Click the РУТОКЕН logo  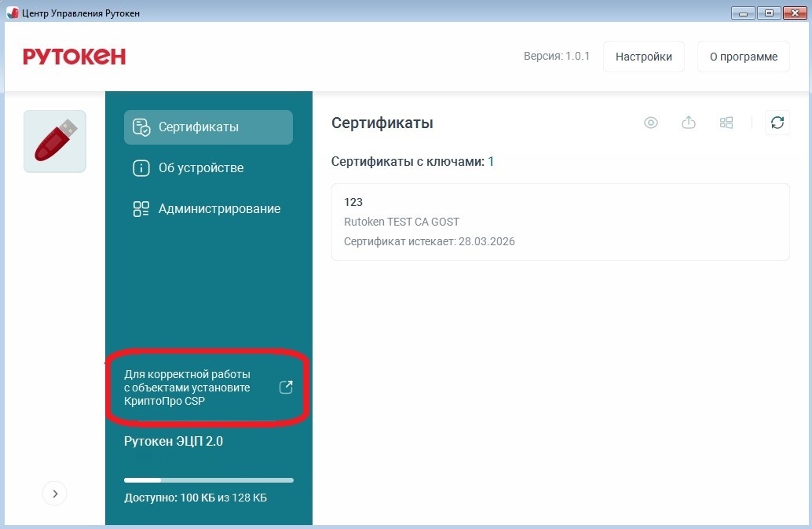click(x=75, y=57)
